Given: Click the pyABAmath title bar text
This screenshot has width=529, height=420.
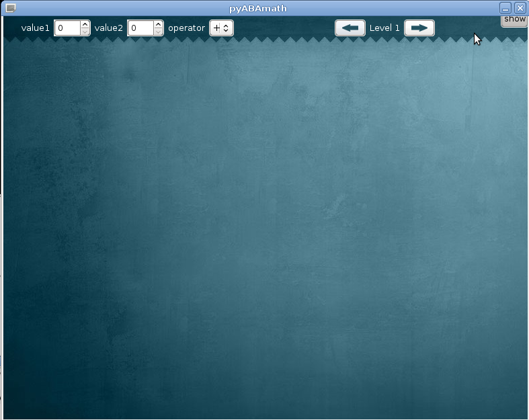Looking at the screenshot, I should pyautogui.click(x=258, y=8).
